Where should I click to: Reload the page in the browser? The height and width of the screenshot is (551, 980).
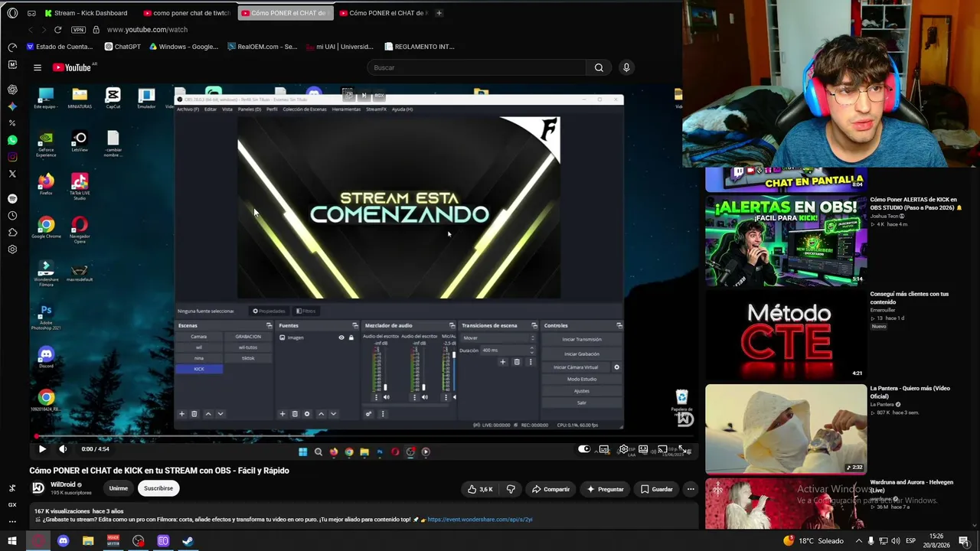57,30
